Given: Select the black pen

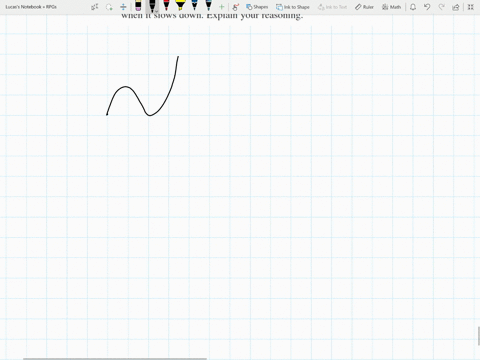Looking at the screenshot, I should [x=152, y=5].
